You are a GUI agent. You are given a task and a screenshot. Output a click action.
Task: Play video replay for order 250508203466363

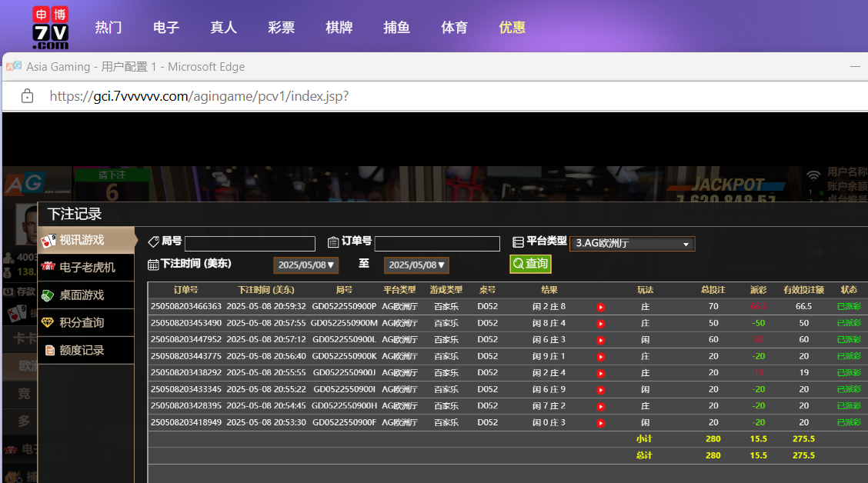(600, 307)
